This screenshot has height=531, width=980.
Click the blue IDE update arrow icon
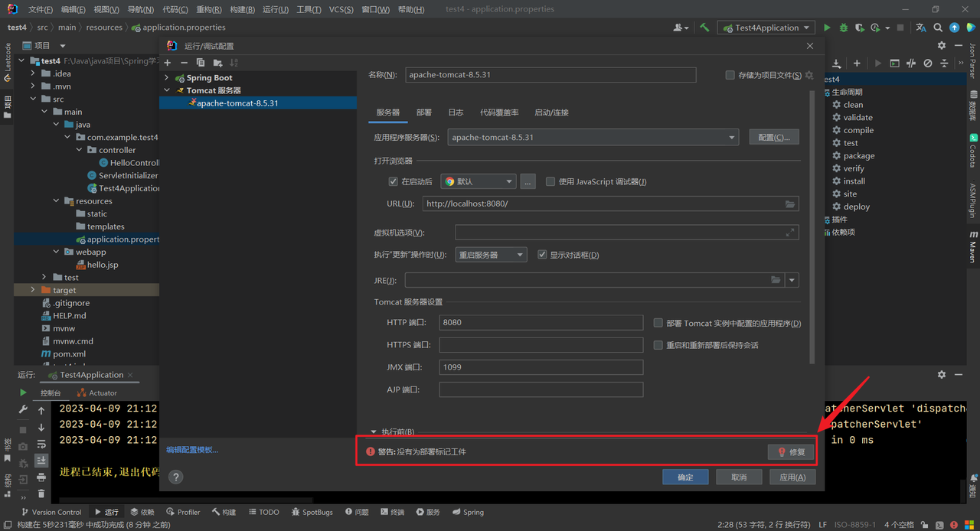(x=955, y=28)
